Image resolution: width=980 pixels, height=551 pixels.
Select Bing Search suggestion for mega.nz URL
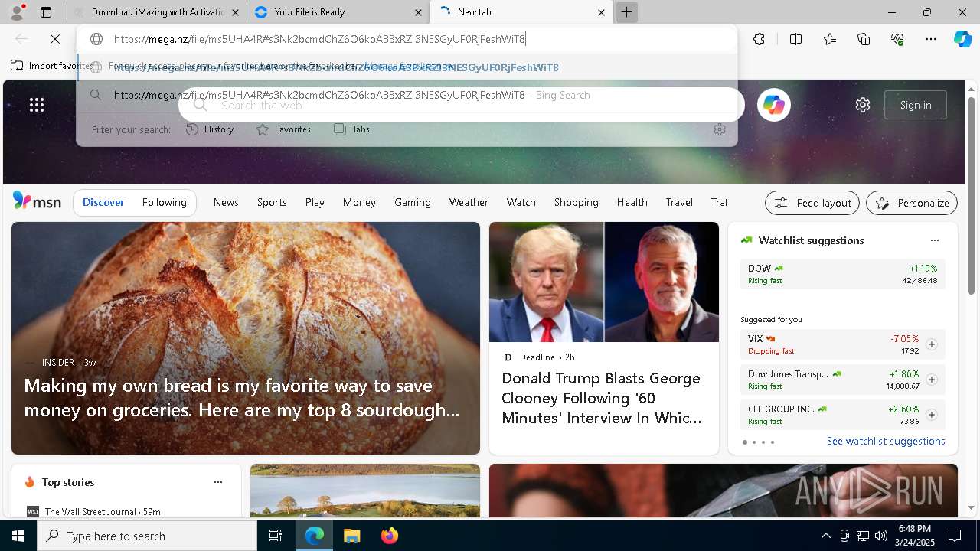click(407, 95)
